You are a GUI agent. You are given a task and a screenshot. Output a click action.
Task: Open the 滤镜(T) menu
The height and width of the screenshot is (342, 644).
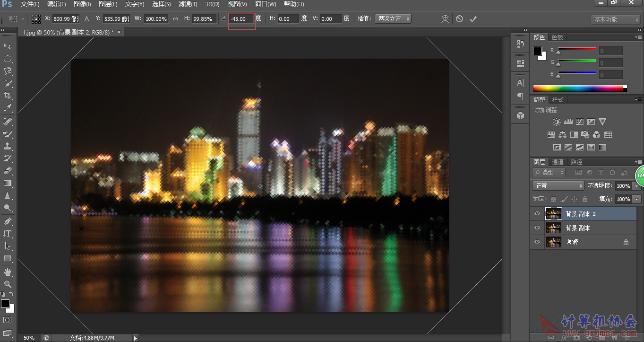tap(188, 4)
